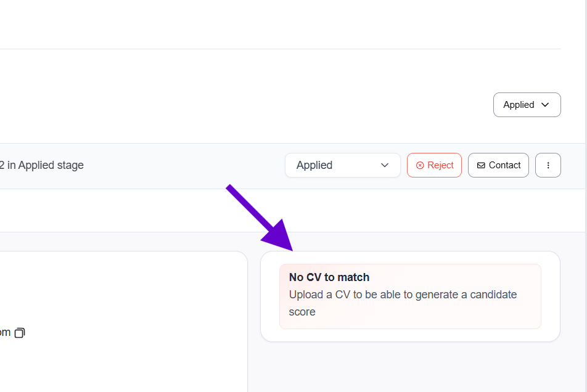Click the circled X icon in Reject
587x392 pixels.
pyautogui.click(x=420, y=165)
